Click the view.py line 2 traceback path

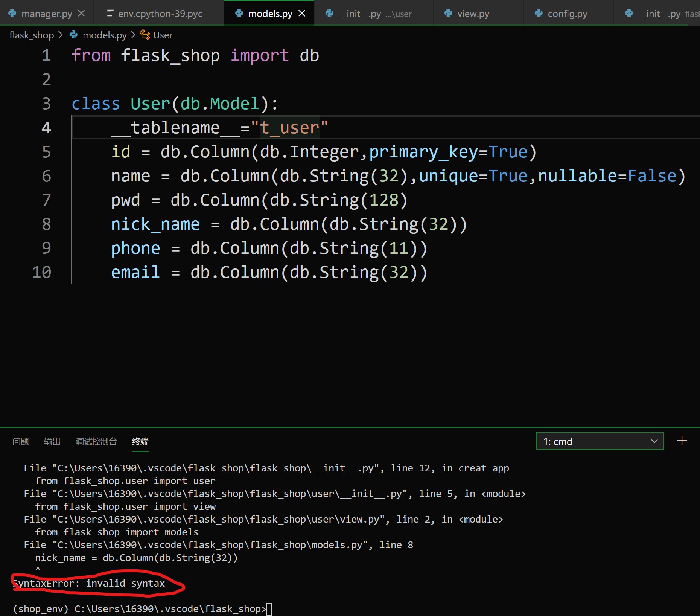pos(263,519)
